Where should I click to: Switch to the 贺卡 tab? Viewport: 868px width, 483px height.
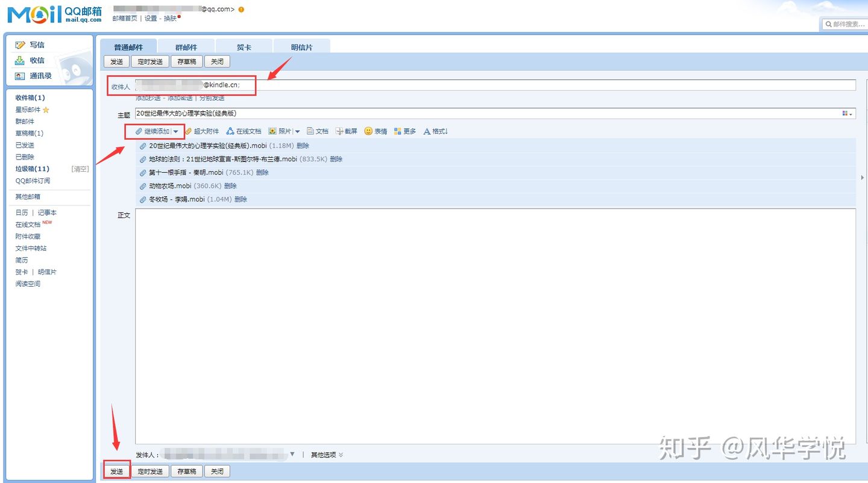click(244, 47)
